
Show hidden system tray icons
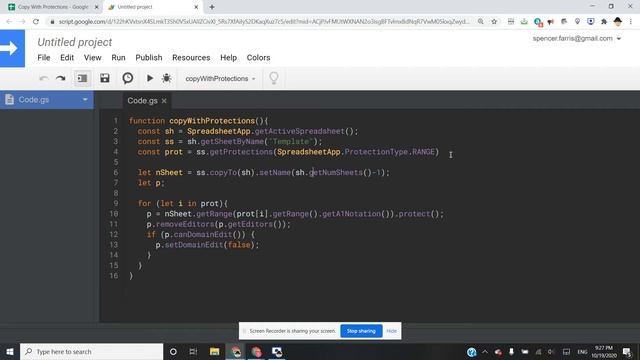point(485,351)
